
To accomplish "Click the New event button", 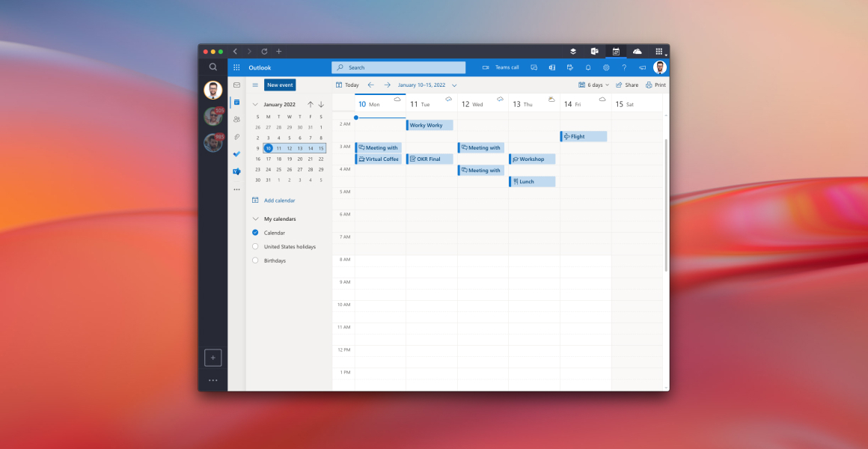I will [280, 85].
